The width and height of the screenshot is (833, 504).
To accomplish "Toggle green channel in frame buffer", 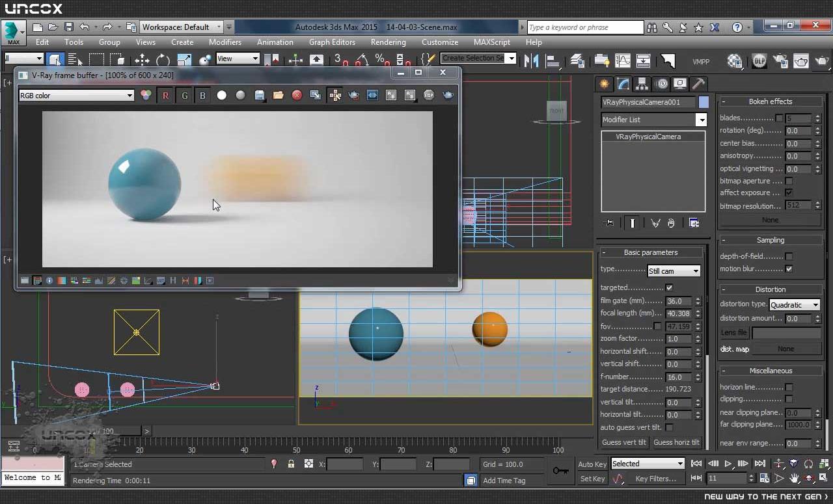I will 184,96.
